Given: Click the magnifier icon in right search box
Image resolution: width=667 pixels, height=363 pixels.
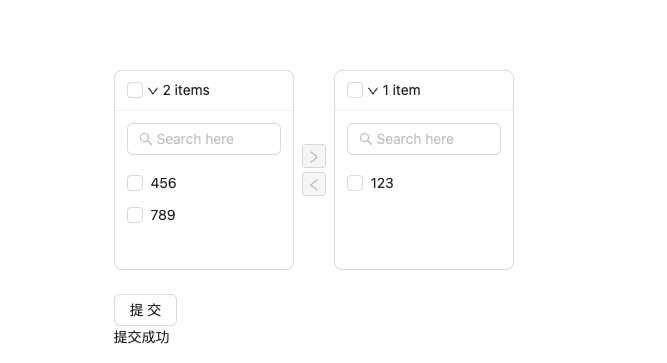Looking at the screenshot, I should (366, 139).
